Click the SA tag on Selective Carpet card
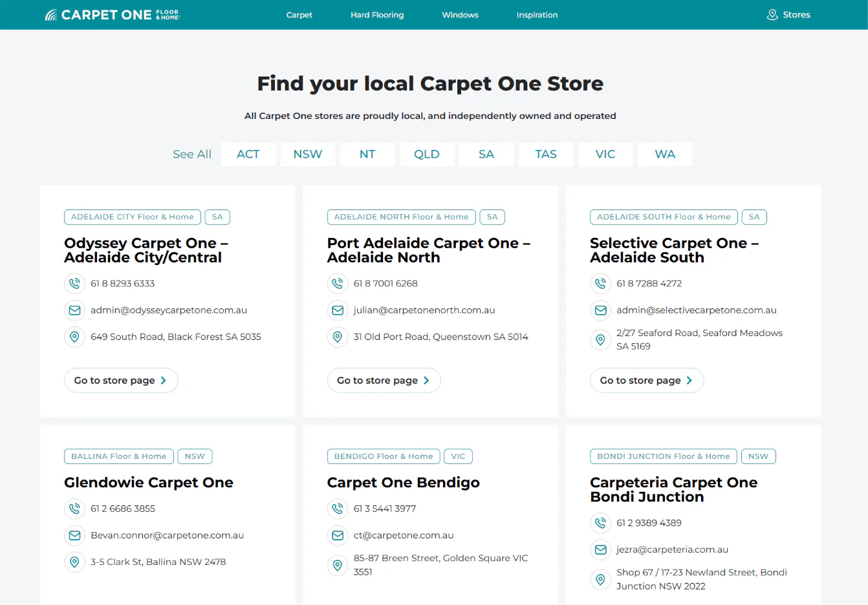 754,217
